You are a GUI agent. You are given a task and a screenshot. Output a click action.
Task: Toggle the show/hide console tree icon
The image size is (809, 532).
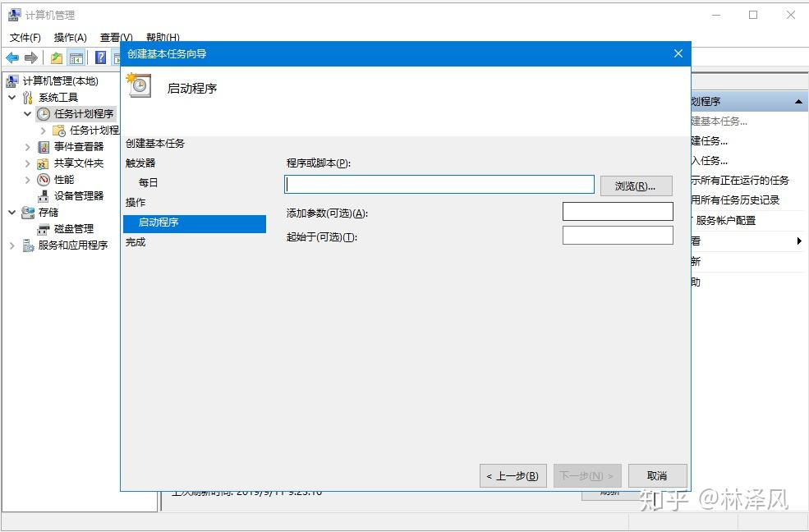point(76,57)
